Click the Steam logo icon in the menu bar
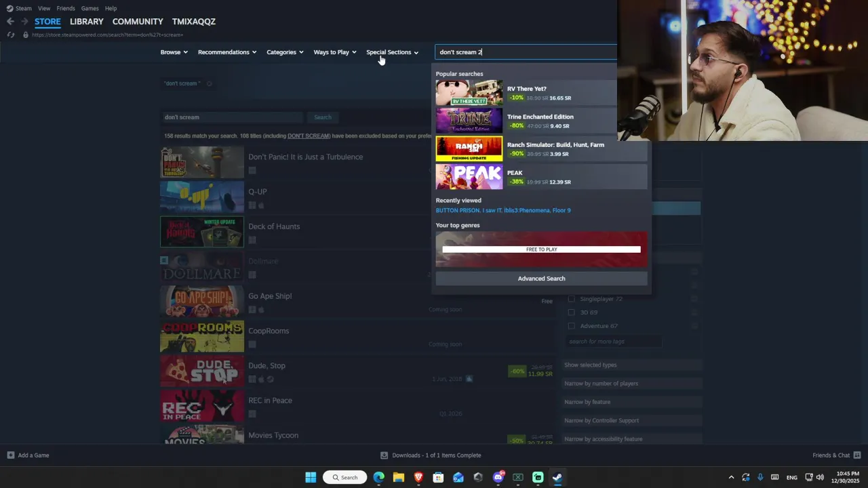868x488 pixels. tap(9, 8)
